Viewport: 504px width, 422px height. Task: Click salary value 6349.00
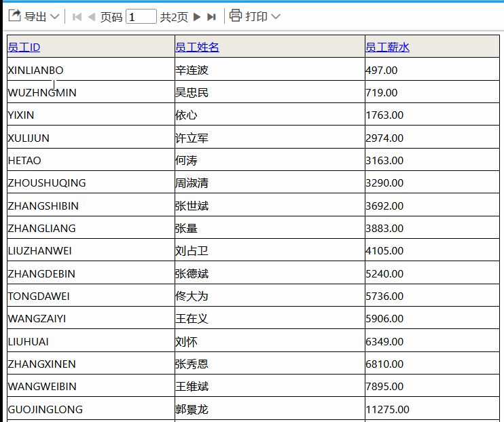tap(384, 342)
